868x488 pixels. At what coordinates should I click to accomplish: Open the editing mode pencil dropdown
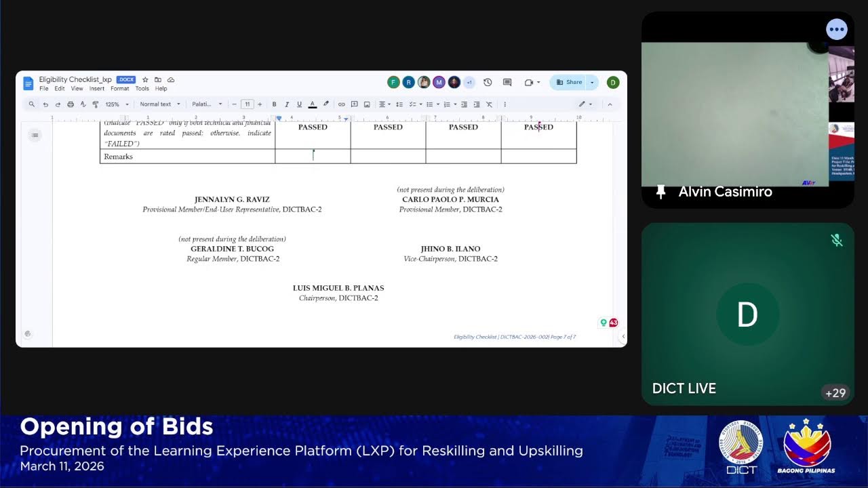[x=585, y=104]
